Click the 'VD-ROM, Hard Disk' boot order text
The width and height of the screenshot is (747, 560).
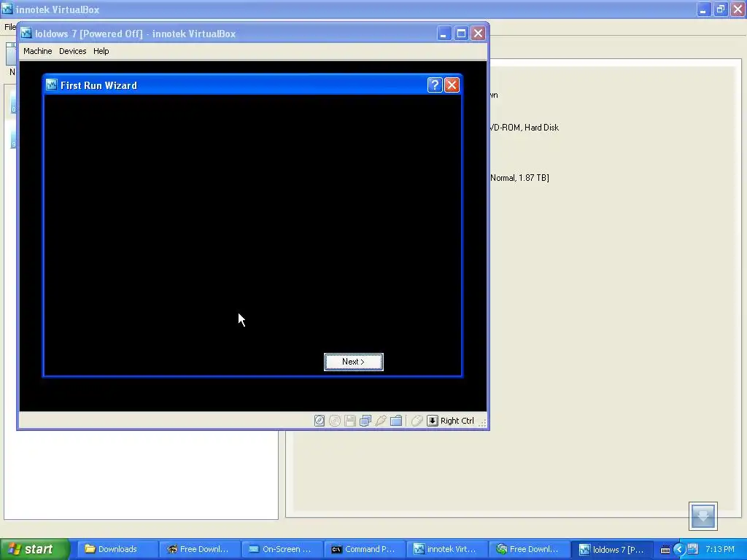tap(524, 127)
